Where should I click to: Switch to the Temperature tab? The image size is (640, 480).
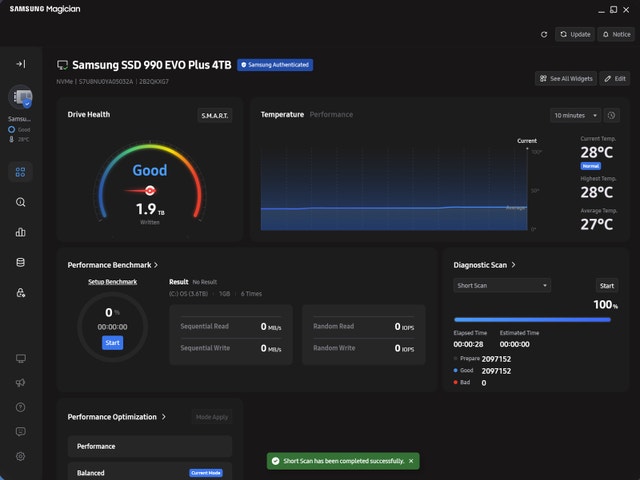pos(282,115)
